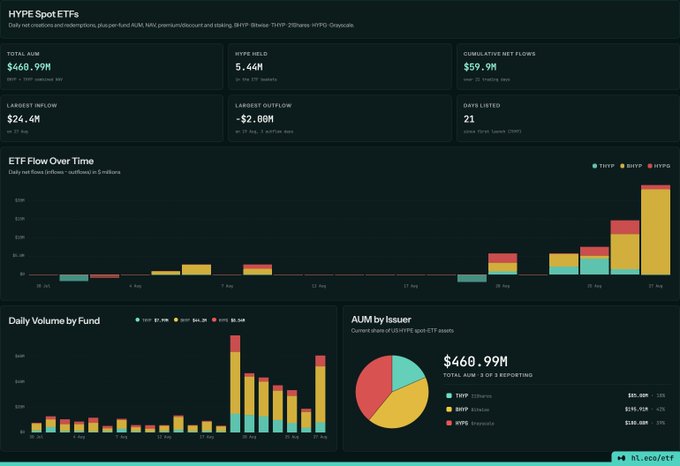Image resolution: width=680 pixels, height=466 pixels.
Task: Click the 27 Aug bar in Daily Volume chart
Action: pyautogui.click(x=320, y=394)
